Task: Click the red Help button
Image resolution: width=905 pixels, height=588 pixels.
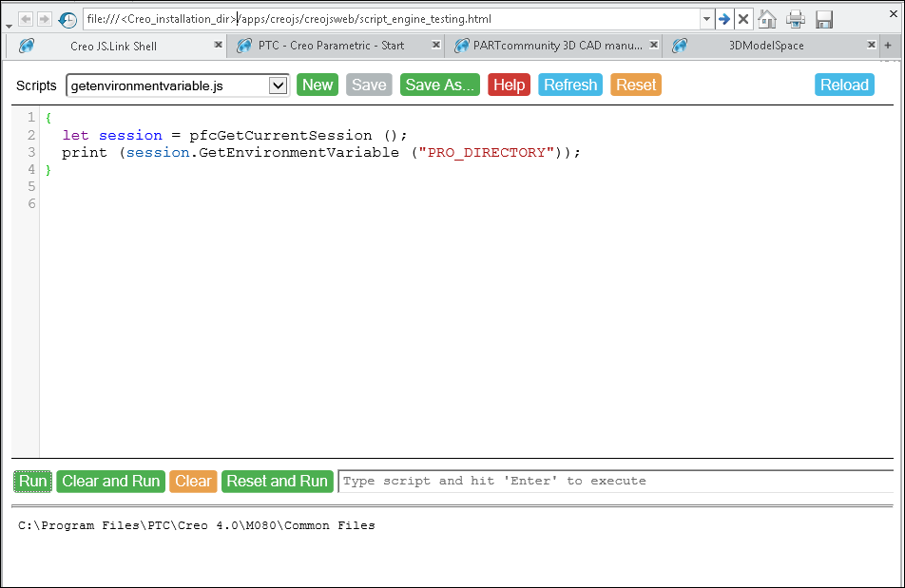Action: point(509,85)
